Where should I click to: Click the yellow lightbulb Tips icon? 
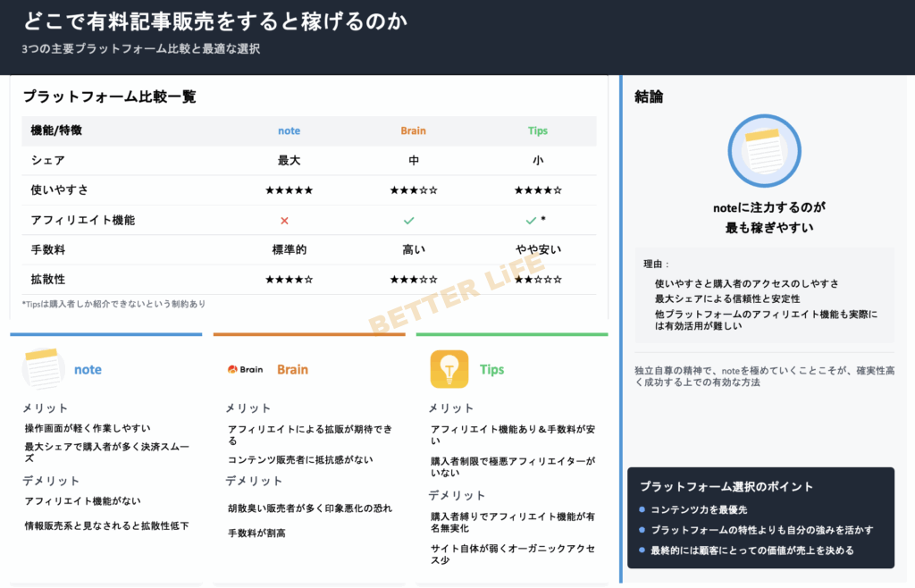click(x=449, y=369)
